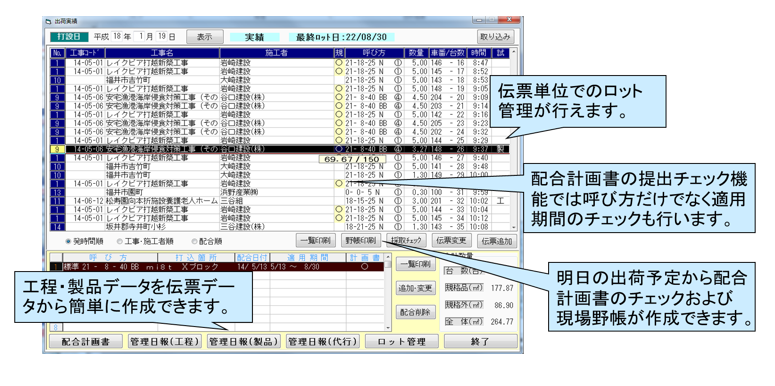Click the 伝票変更 button

click(x=452, y=241)
